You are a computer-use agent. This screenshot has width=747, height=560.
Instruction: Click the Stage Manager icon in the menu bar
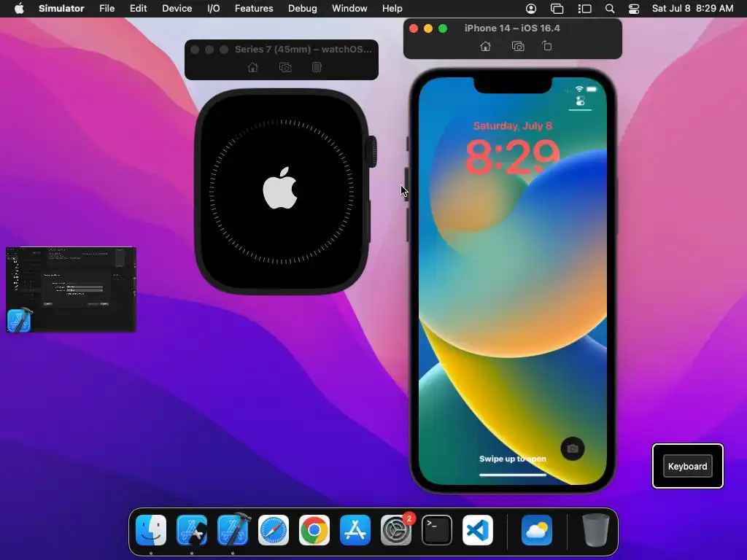[584, 8]
